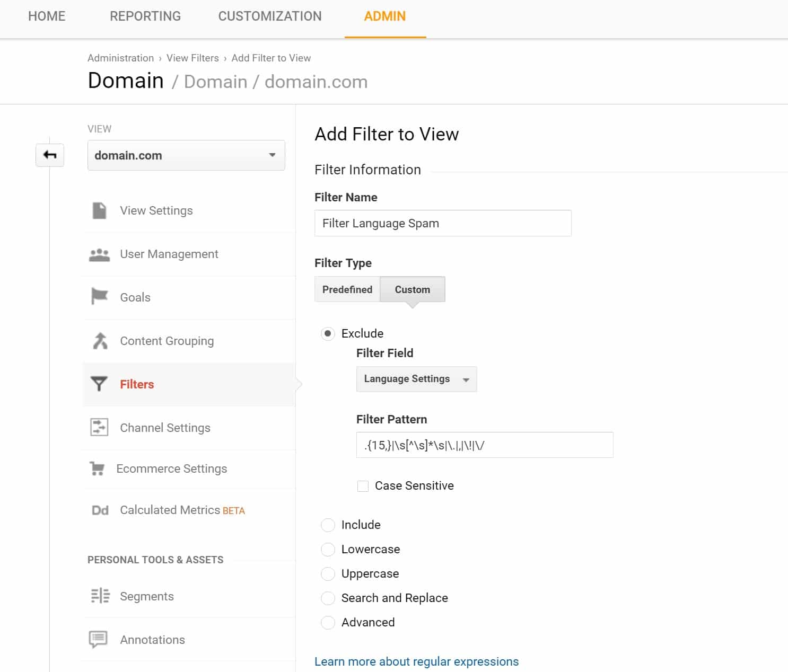Select the Predefined filter type button
The image size is (788, 672).
pyautogui.click(x=347, y=289)
